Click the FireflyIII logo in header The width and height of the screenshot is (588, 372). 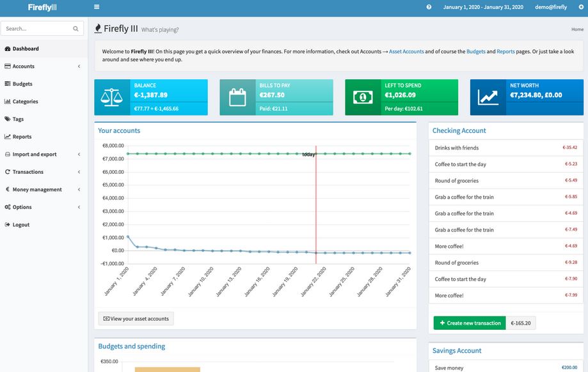click(x=42, y=7)
